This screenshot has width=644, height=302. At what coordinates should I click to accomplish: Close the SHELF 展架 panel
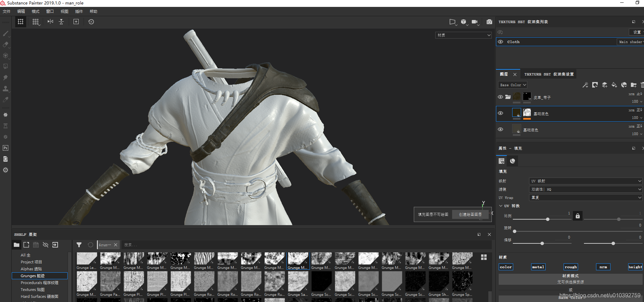click(x=489, y=234)
